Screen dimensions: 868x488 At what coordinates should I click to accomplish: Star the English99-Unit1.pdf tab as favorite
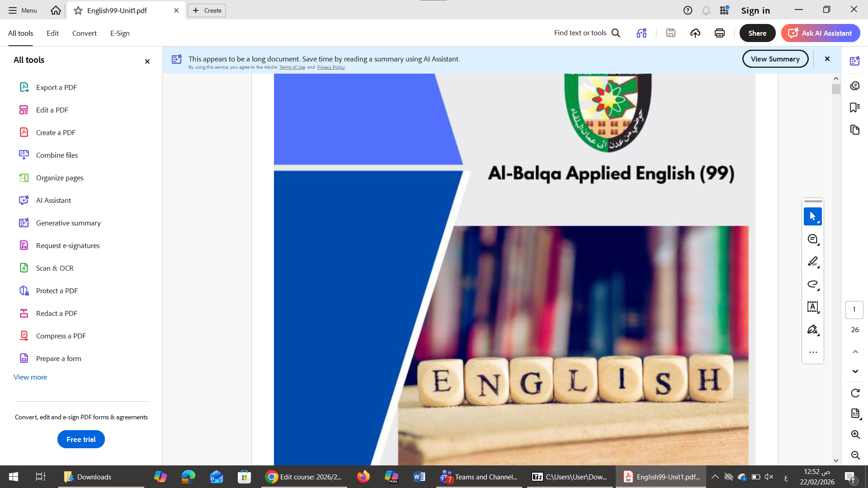78,10
